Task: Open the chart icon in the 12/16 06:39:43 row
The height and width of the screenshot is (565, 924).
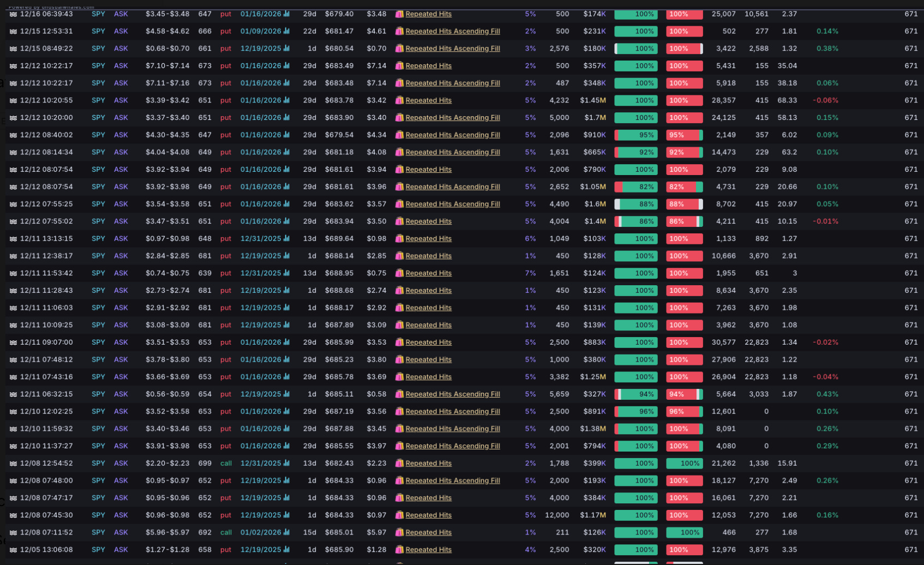Action: (x=286, y=14)
